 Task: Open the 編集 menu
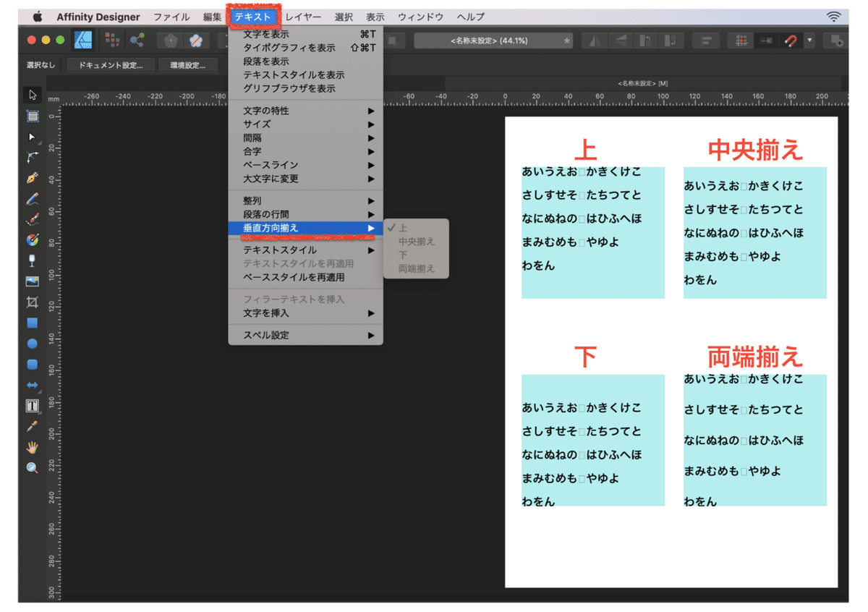tap(213, 17)
